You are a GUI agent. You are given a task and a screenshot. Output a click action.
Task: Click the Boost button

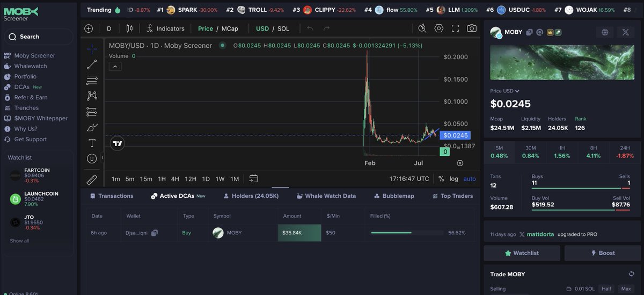click(602, 253)
